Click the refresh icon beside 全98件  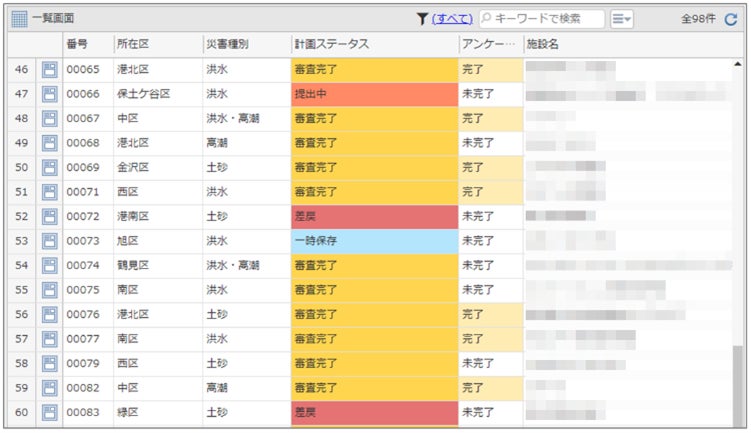(x=730, y=19)
